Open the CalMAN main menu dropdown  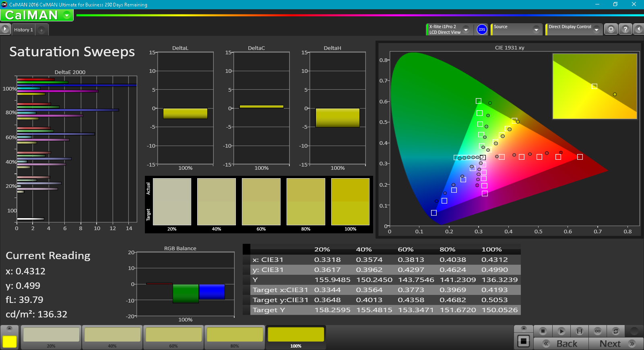pyautogui.click(x=67, y=15)
